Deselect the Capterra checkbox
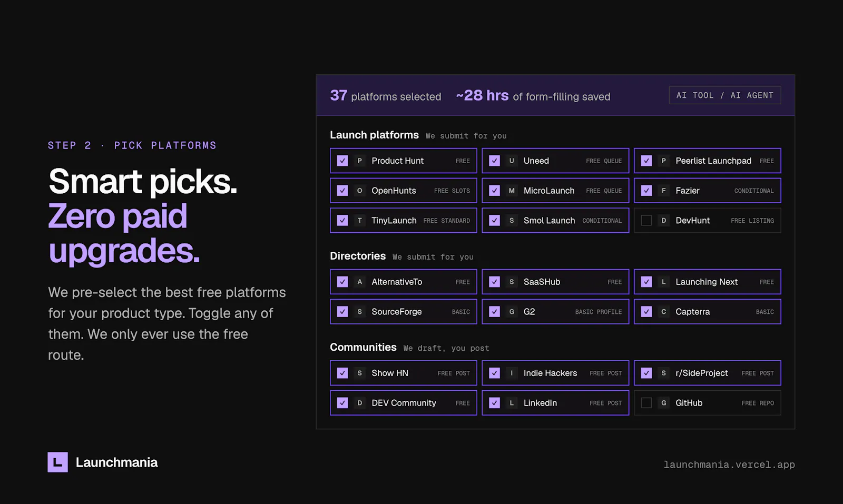 click(x=646, y=312)
